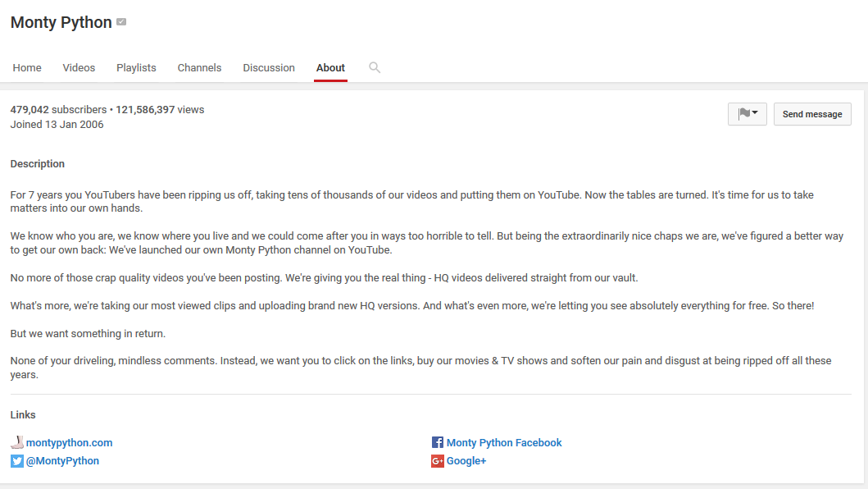
Task: Click the Twitter bird icon
Action: (17, 461)
